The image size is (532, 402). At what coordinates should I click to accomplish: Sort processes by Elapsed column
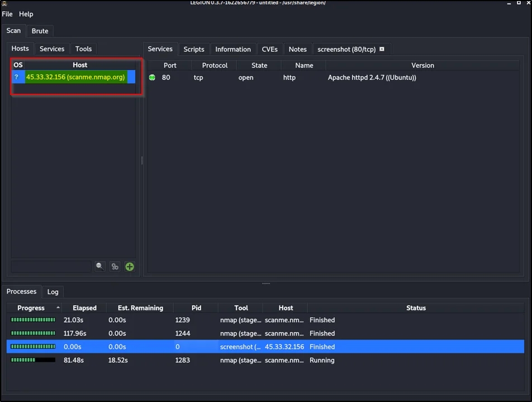coord(84,308)
